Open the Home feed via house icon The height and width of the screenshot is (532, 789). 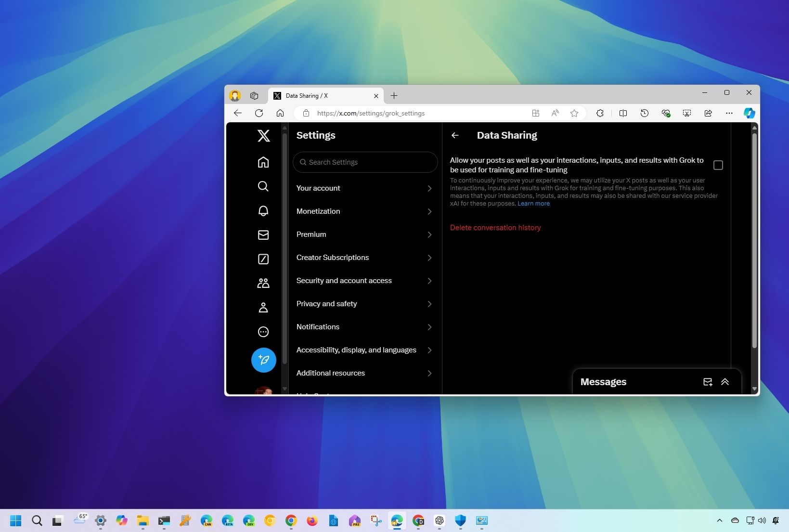tap(263, 162)
